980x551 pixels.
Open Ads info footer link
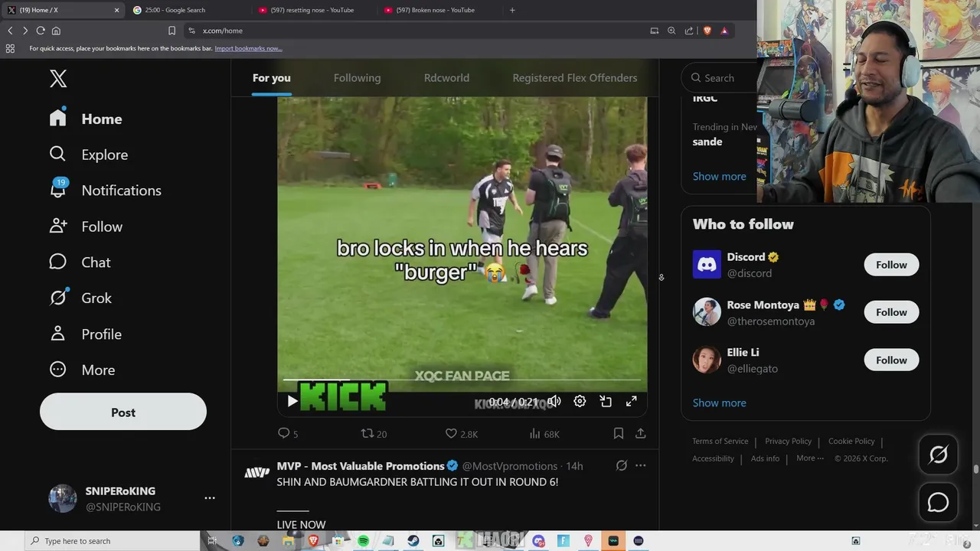coord(765,458)
